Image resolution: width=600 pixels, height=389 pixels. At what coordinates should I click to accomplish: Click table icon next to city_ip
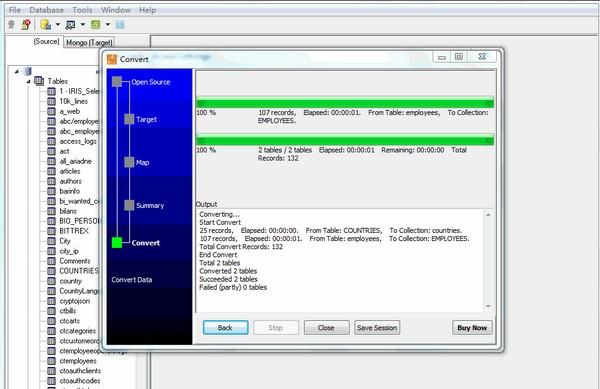point(52,251)
